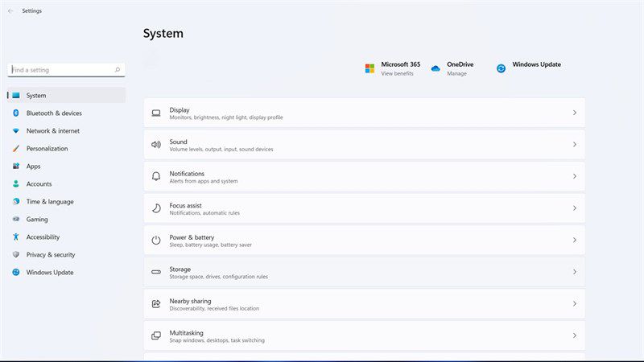Click the Multitasking windows icon
The height and width of the screenshot is (362, 644).
pos(156,335)
